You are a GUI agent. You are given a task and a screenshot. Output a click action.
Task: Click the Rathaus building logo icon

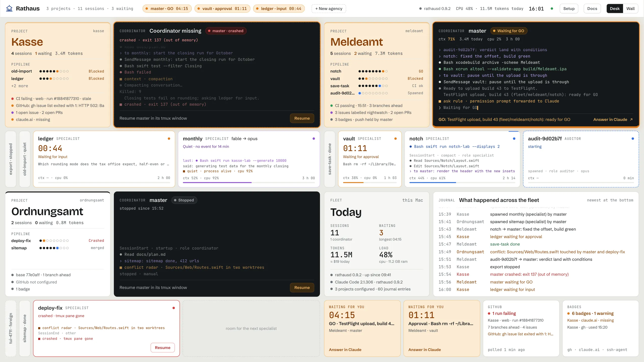[9, 8]
